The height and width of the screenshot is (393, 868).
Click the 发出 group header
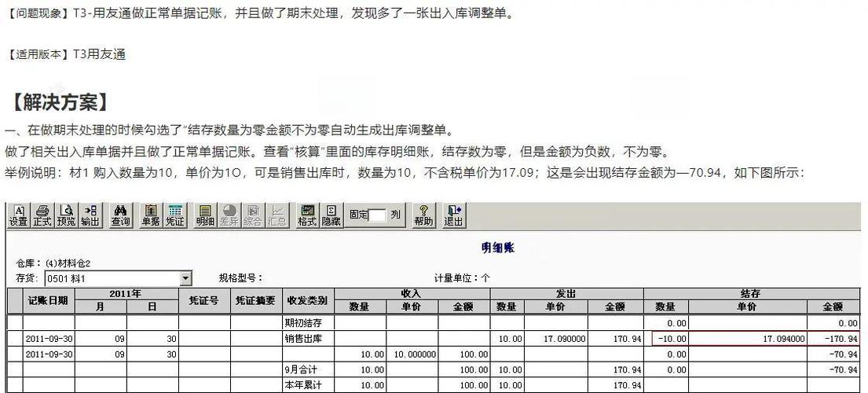567,294
